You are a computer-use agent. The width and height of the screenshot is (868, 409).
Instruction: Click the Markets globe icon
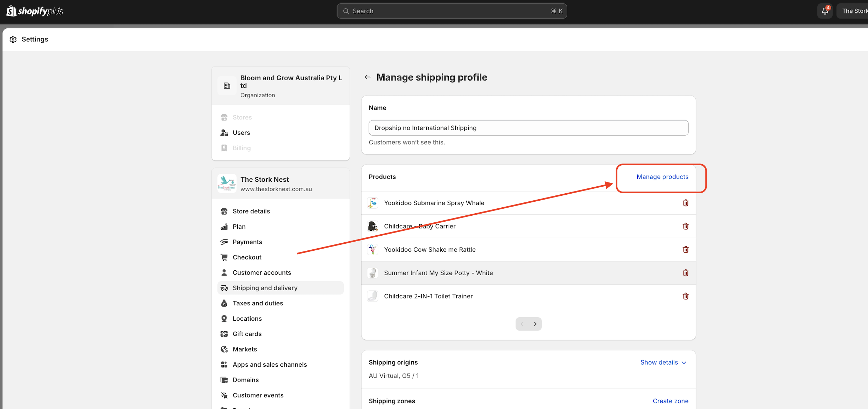[x=224, y=349]
